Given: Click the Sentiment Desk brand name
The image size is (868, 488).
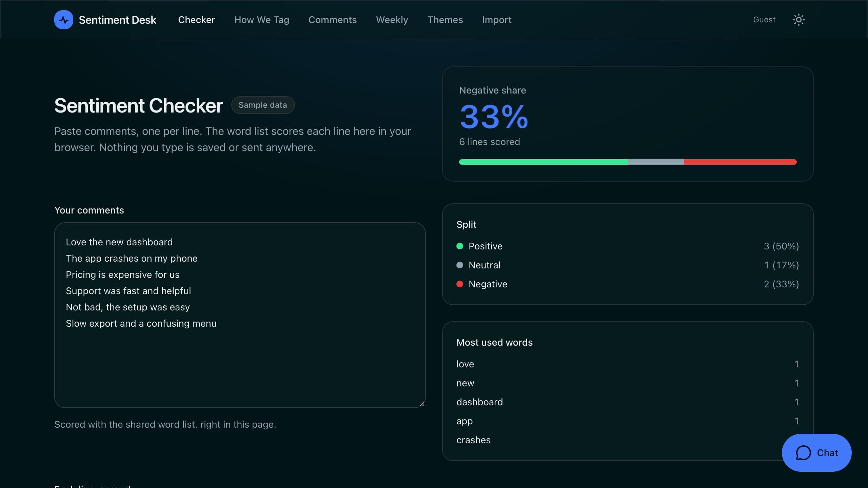Looking at the screenshot, I should point(117,20).
